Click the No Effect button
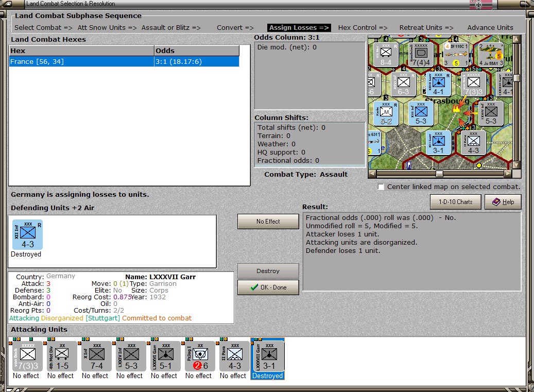 click(268, 221)
